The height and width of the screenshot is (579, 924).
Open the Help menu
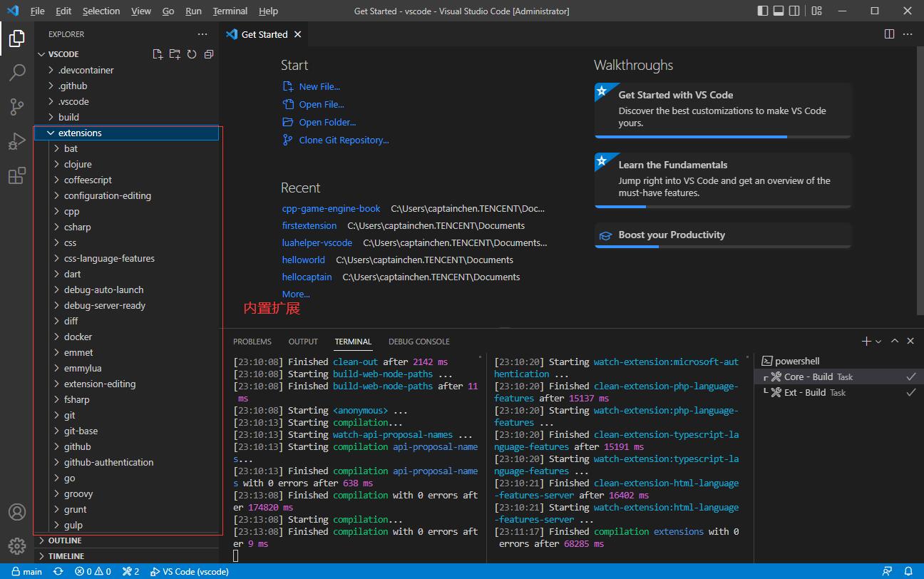[268, 11]
